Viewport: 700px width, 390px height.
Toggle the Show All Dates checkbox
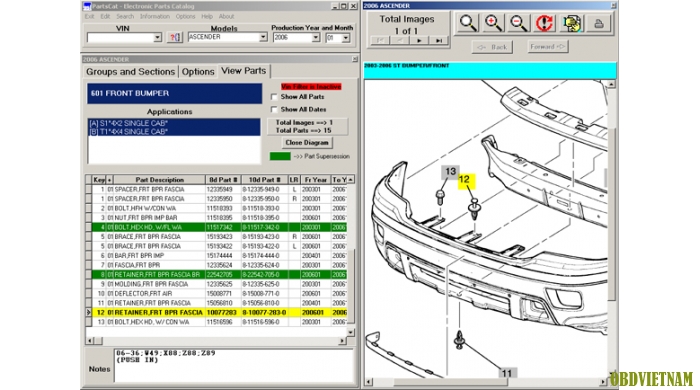tap(274, 109)
